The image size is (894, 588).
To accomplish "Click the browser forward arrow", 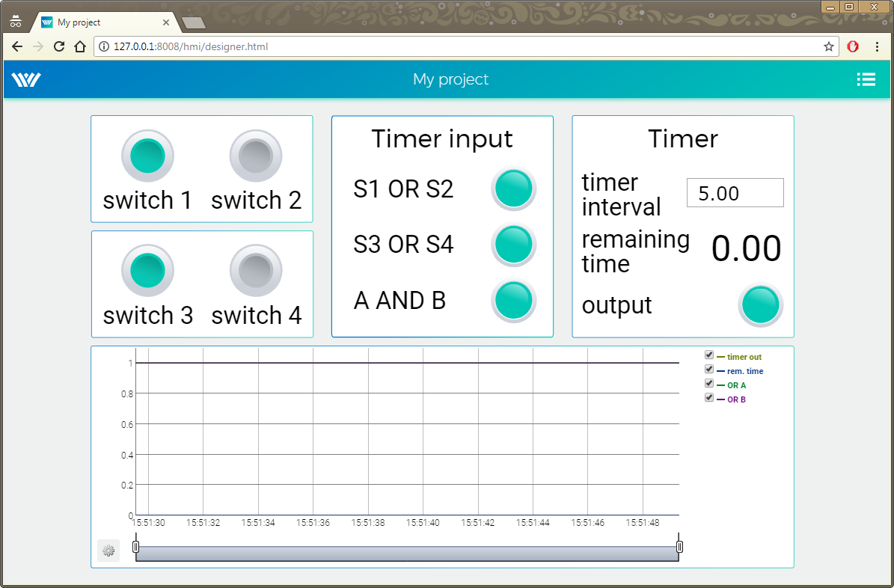I will point(38,47).
